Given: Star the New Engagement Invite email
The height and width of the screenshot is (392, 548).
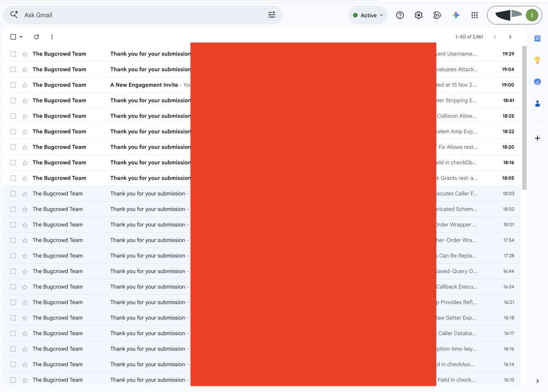Looking at the screenshot, I should click(25, 85).
